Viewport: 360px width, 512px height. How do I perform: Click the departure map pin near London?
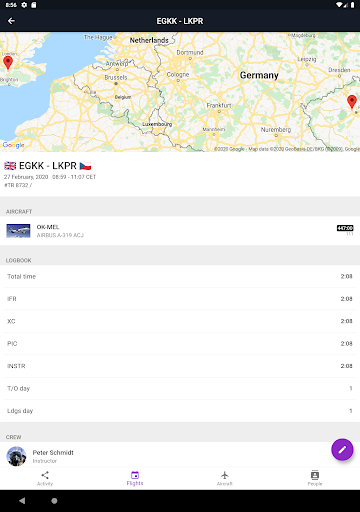(x=8, y=63)
